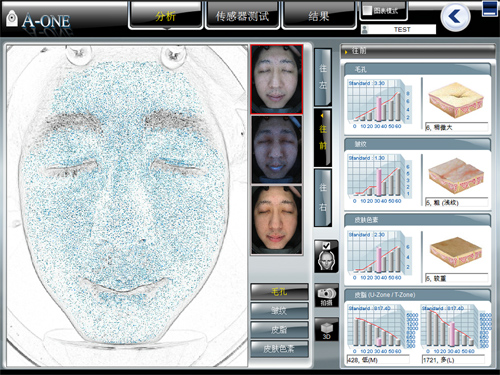
Task: Open the 拍摄 camera capture icon
Action: coord(326,296)
